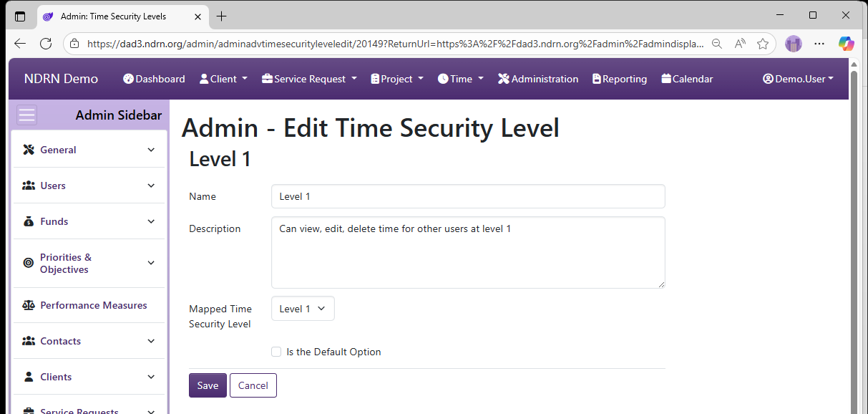Minimize the browser window
Screen dimensions: 868x414
(x=780, y=15)
